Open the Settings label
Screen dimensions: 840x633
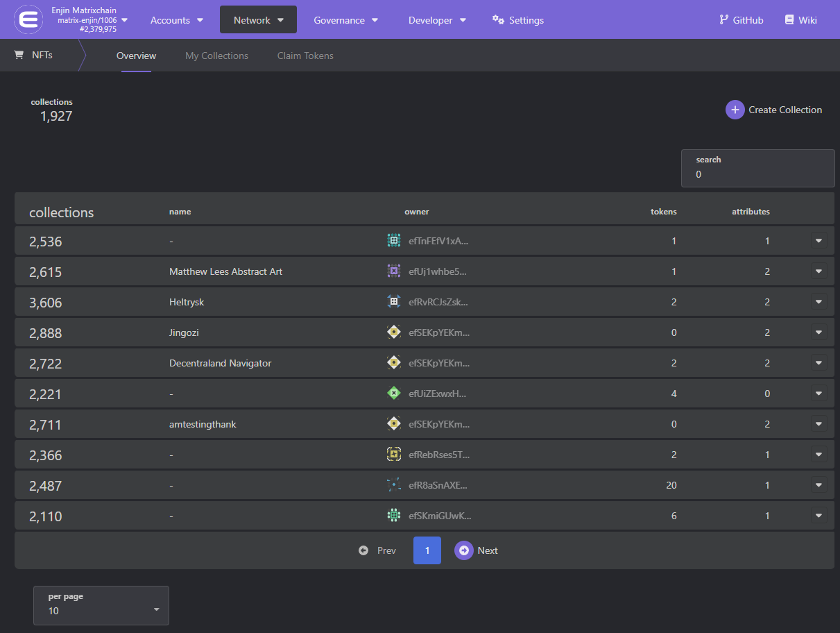[x=526, y=20]
